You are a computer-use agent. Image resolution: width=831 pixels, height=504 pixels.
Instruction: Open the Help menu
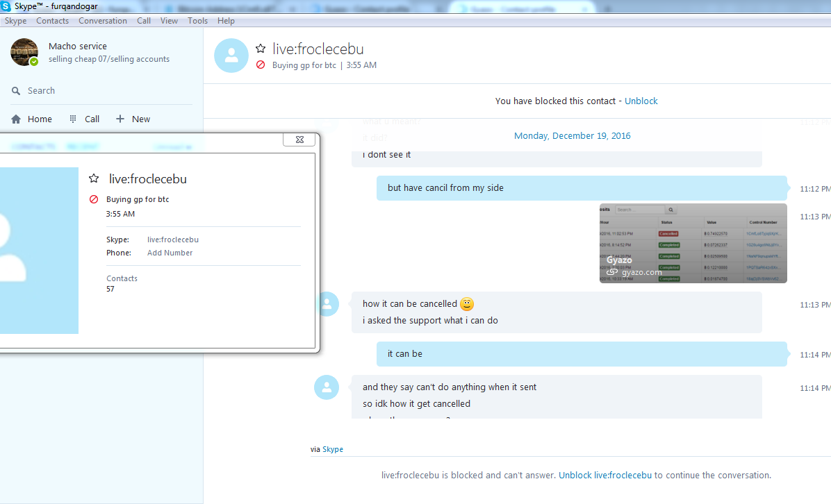pyautogui.click(x=226, y=21)
